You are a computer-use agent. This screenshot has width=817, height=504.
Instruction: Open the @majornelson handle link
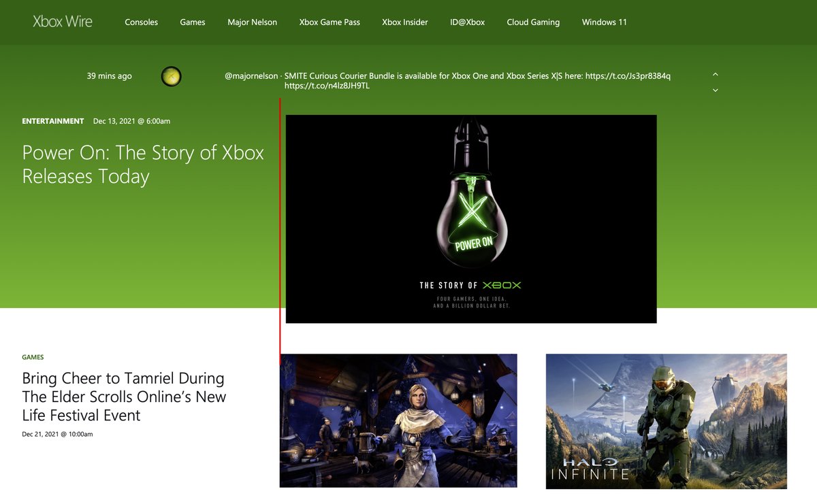coord(251,76)
